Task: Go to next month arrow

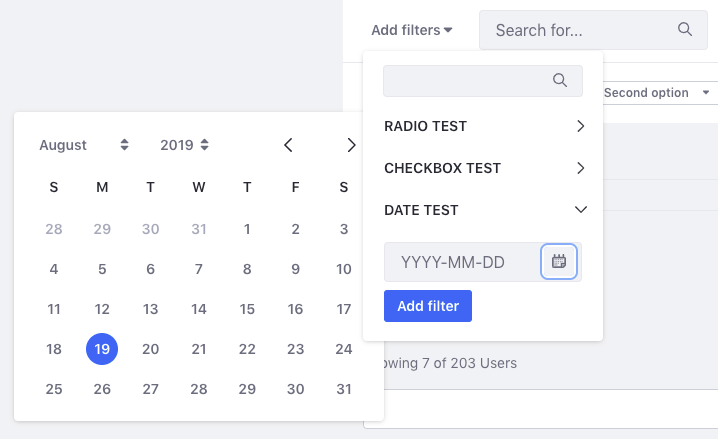Action: [351, 145]
